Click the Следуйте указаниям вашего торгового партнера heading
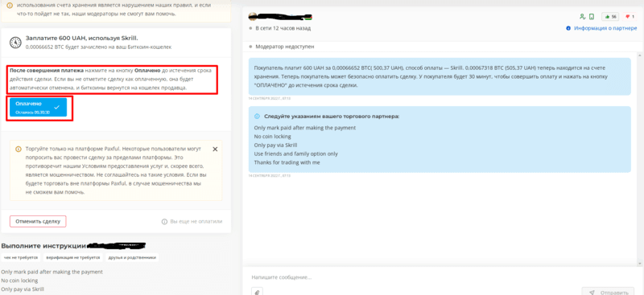This screenshot has height=295, width=644. point(332,117)
